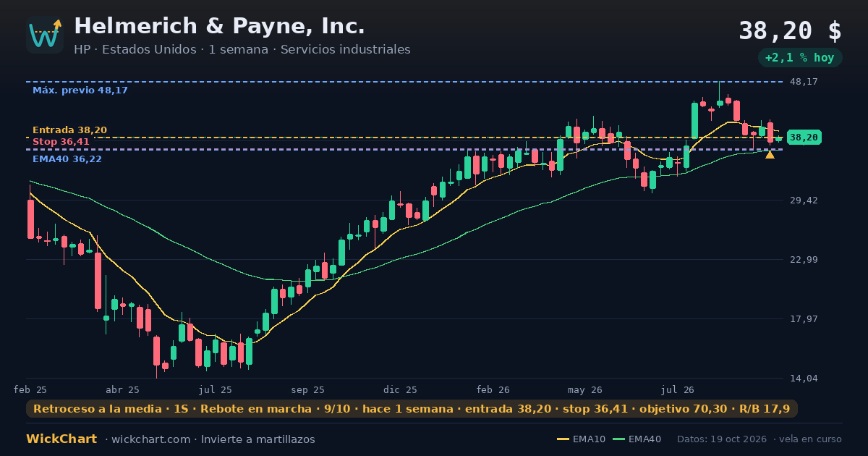Click the Helmerich & Payne, Inc. title
Screen dimensions: 868x456
[x=219, y=26]
